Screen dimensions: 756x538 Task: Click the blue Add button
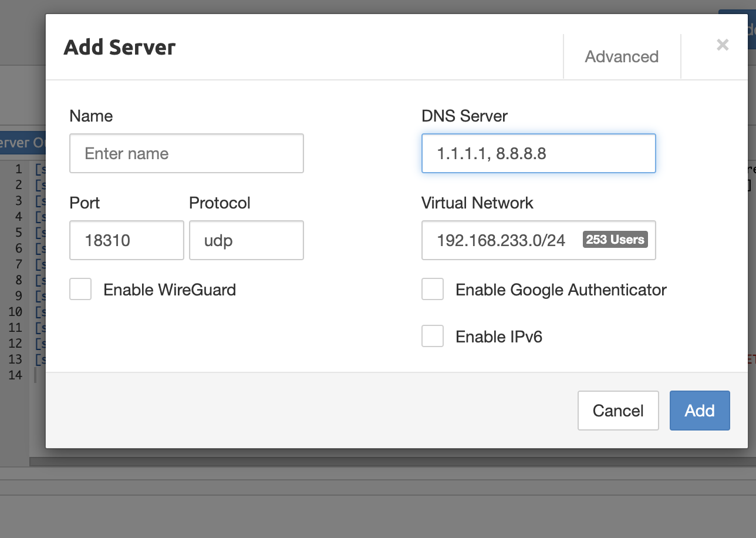coord(700,411)
